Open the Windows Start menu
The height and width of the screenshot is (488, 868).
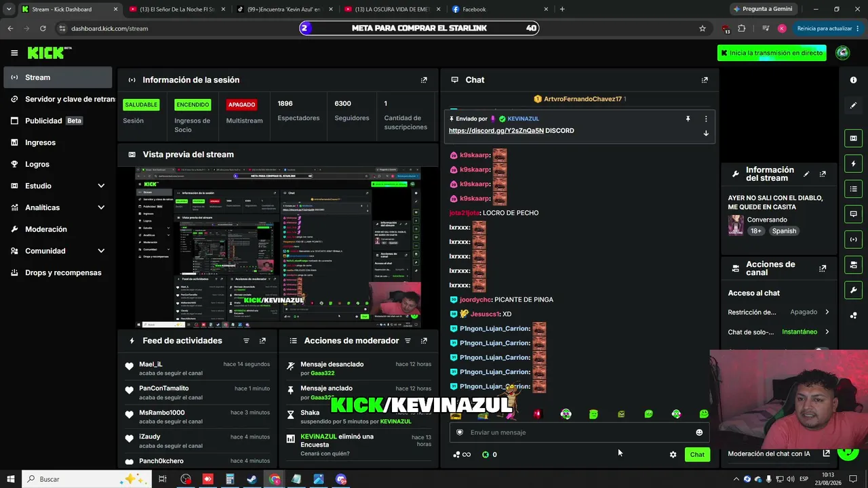pos(11,479)
